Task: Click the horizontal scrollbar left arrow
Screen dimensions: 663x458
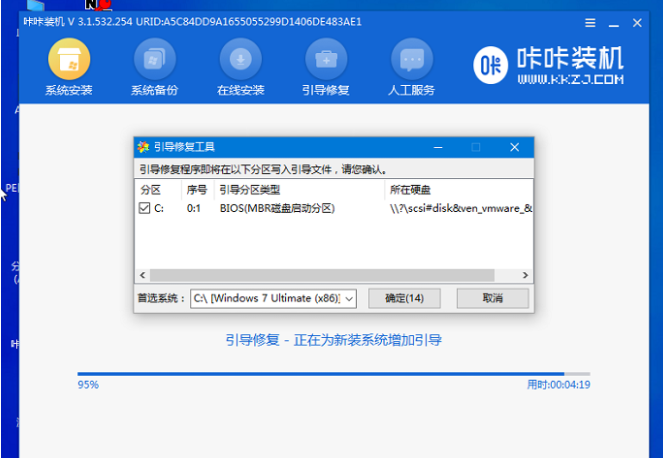Action: [142, 274]
